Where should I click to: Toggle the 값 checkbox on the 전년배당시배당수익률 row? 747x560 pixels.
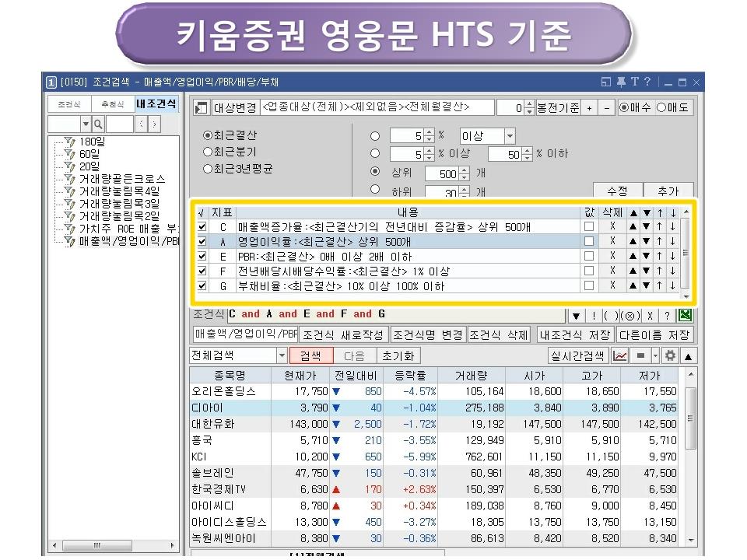click(x=589, y=271)
